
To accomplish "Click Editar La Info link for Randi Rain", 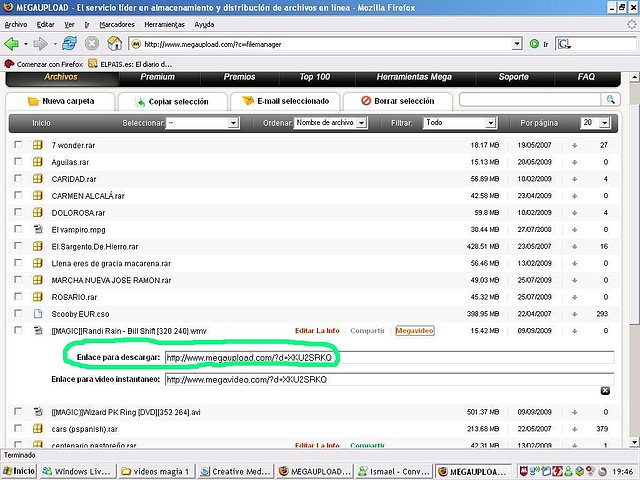I will point(317,331).
